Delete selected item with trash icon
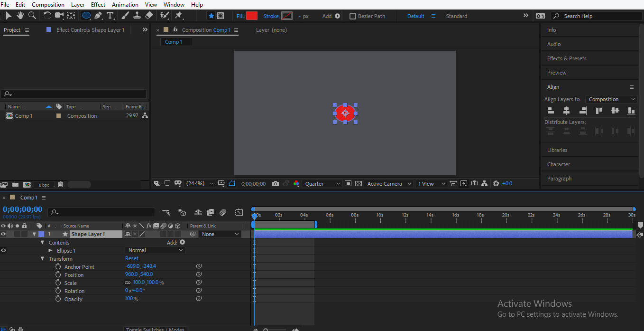Image resolution: width=644 pixels, height=331 pixels. (x=60, y=185)
